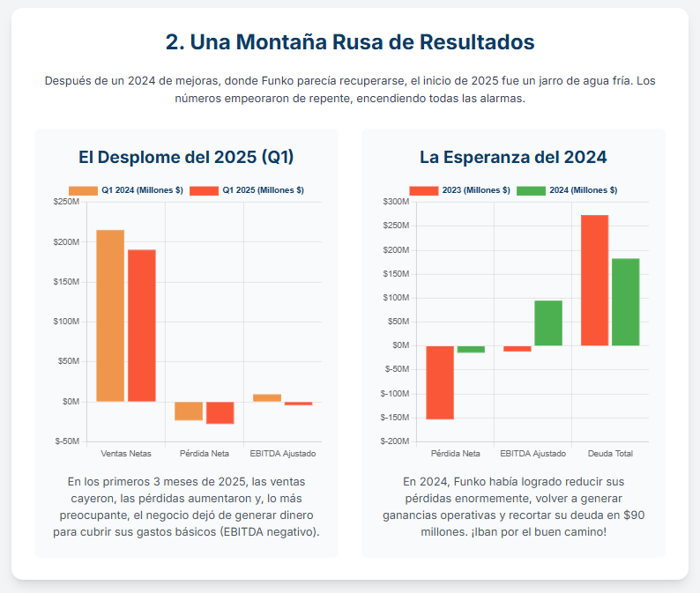The height and width of the screenshot is (593, 700).
Task: Select the green 2024 EBITDA Ajustado bar
Action: [x=548, y=323]
